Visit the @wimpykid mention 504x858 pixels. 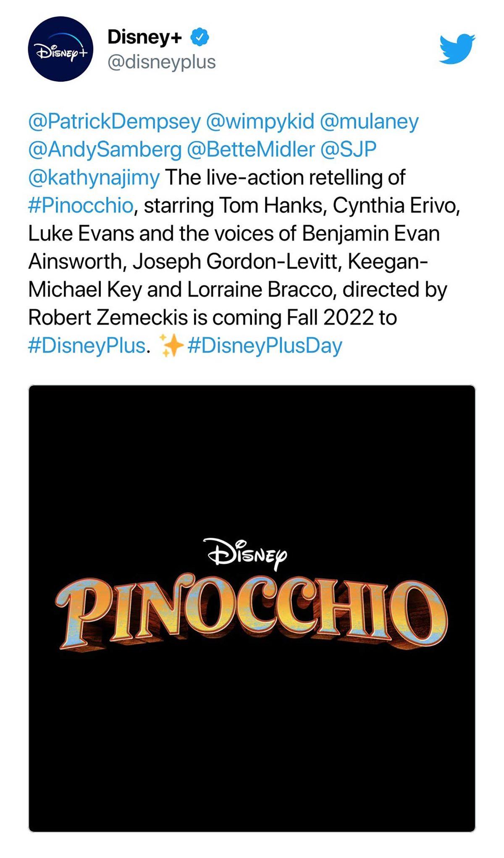tap(260, 122)
